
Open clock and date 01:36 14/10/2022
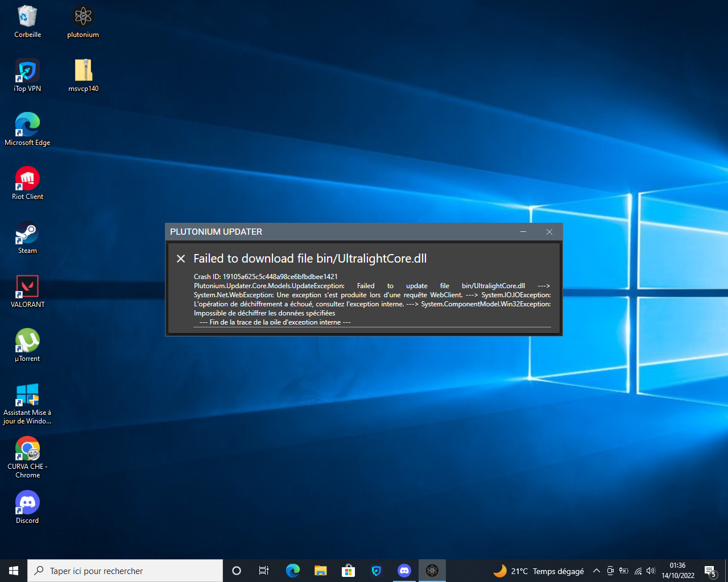point(678,571)
